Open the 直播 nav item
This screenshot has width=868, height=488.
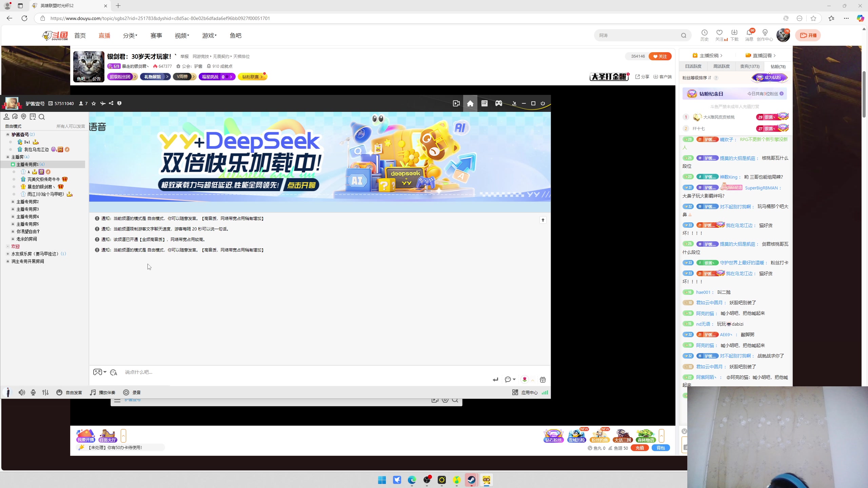pos(104,36)
